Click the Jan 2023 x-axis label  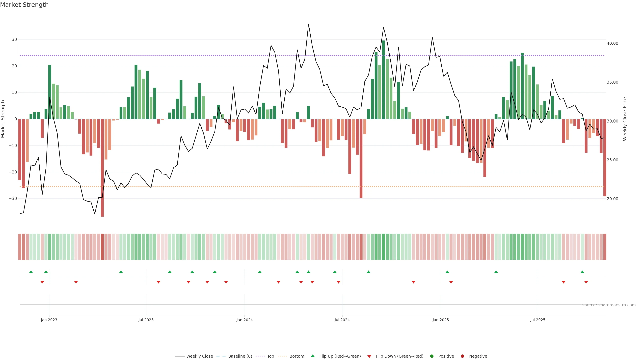point(49,320)
